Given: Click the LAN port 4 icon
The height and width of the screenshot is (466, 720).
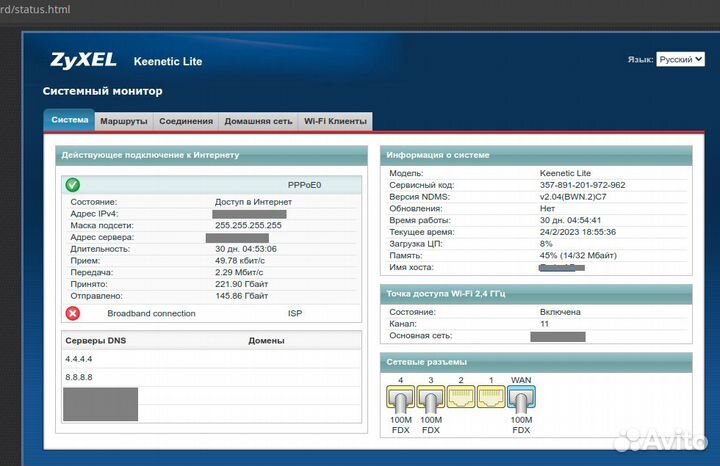Looking at the screenshot, I should tap(399, 401).
